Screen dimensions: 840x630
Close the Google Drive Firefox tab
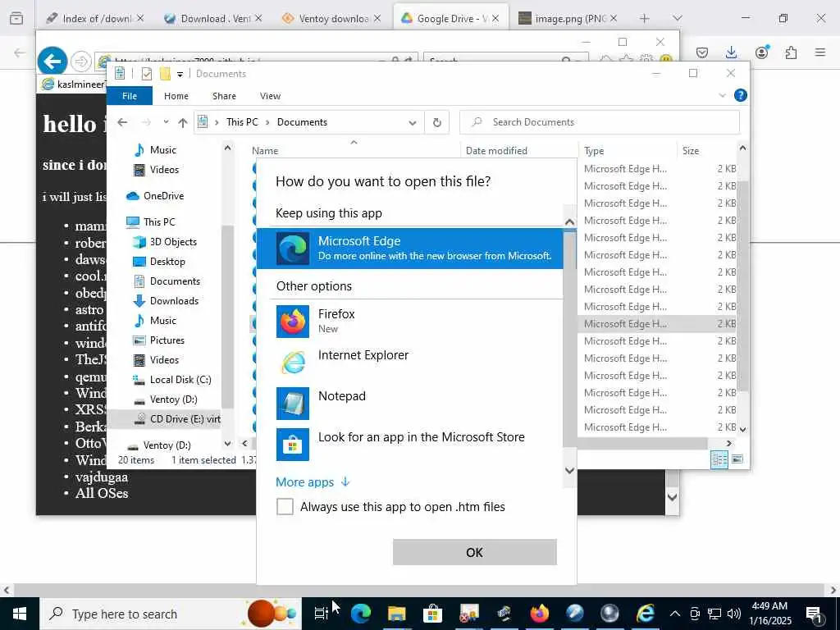(x=495, y=18)
